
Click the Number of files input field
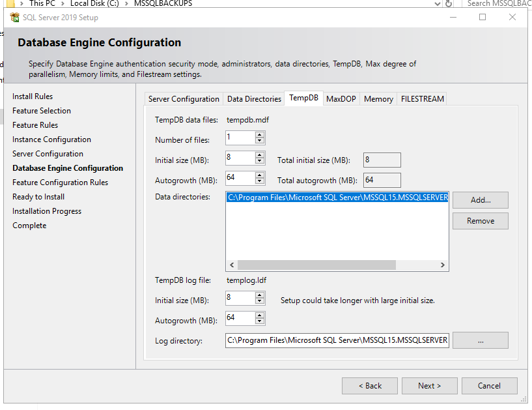[x=240, y=138]
